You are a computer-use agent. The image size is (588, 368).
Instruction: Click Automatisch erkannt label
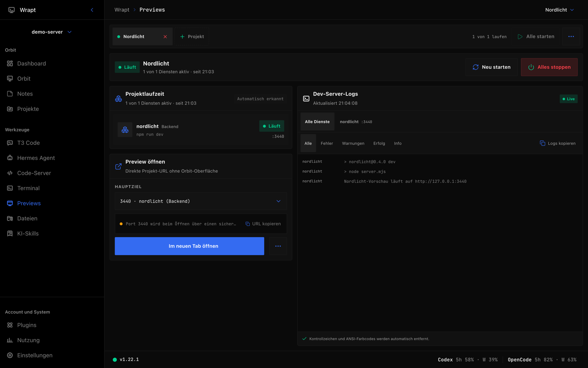260,99
